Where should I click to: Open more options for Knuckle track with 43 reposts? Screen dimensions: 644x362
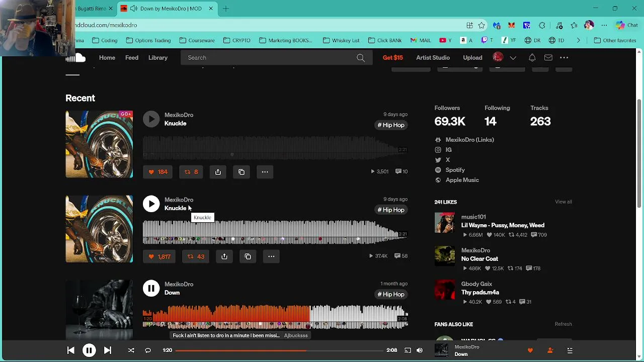pyautogui.click(x=271, y=256)
